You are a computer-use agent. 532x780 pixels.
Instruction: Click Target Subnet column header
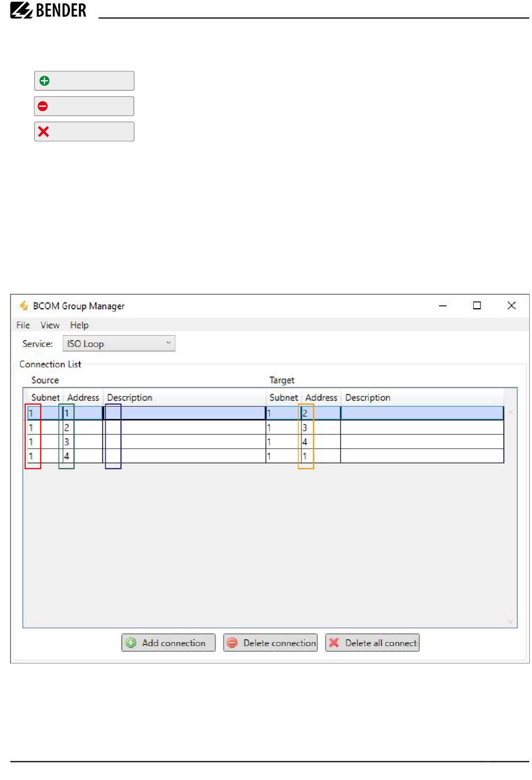click(x=283, y=397)
